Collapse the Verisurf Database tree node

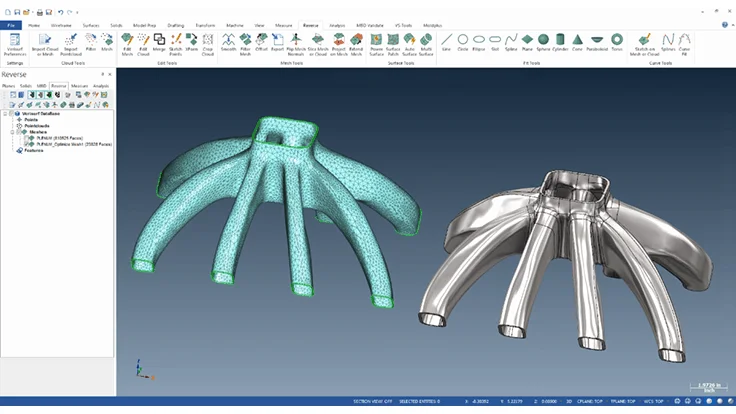(6, 113)
